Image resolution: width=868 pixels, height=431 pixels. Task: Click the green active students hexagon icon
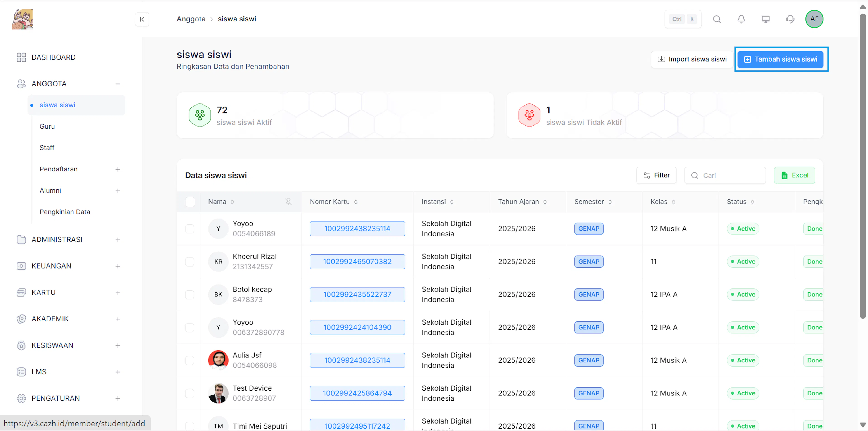(x=199, y=115)
